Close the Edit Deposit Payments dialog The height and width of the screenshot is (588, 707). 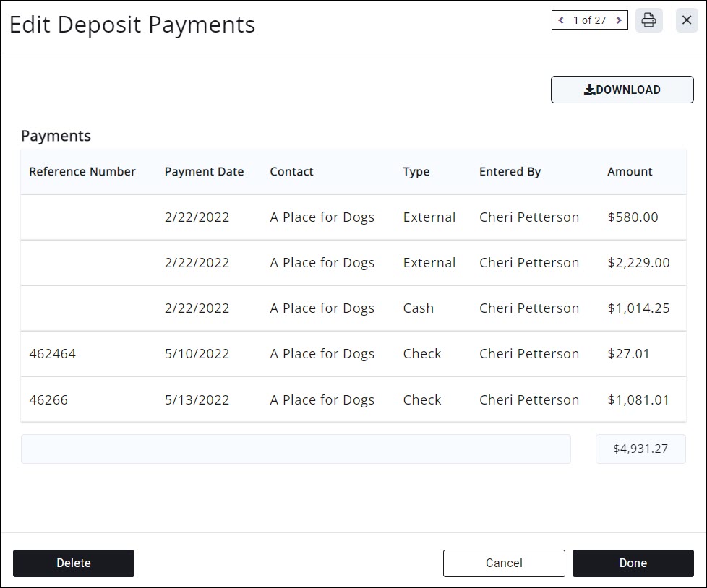tap(687, 20)
